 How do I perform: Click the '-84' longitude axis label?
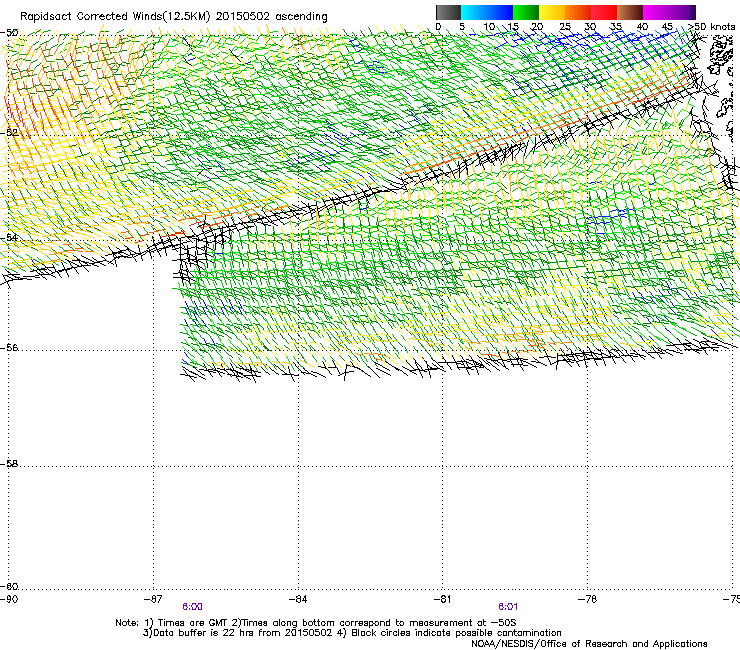(298, 599)
